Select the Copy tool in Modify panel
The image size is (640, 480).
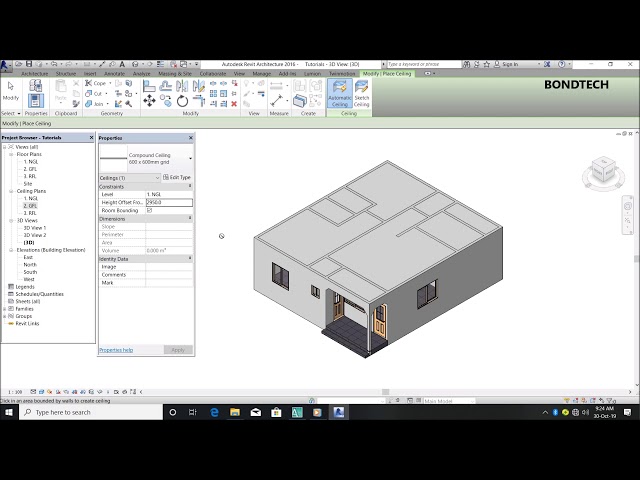166,100
